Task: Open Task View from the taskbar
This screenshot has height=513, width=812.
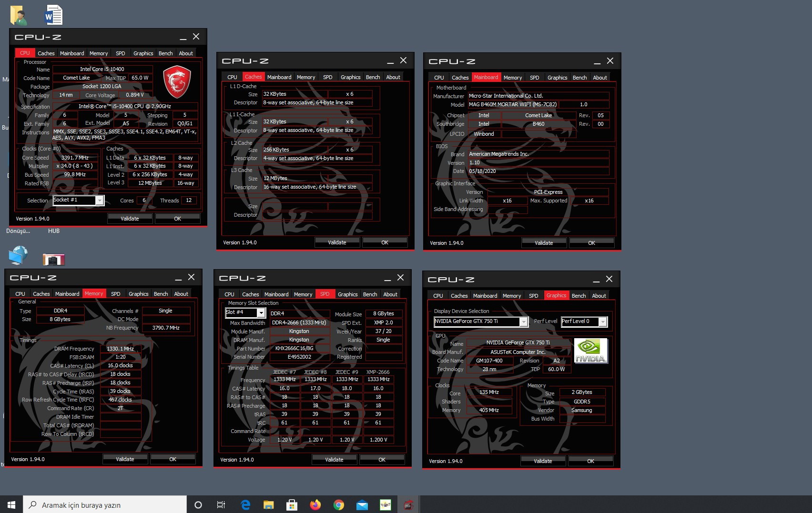Action: pyautogui.click(x=221, y=504)
